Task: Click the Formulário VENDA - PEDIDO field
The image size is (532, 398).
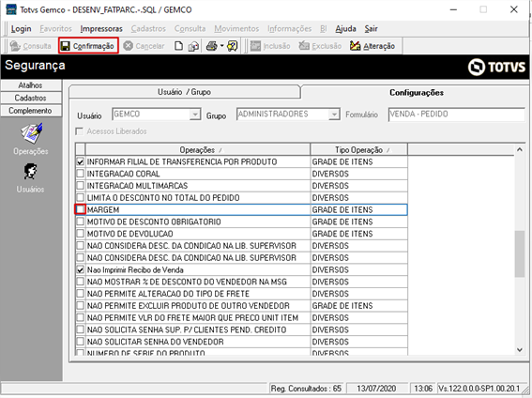Action: [456, 115]
